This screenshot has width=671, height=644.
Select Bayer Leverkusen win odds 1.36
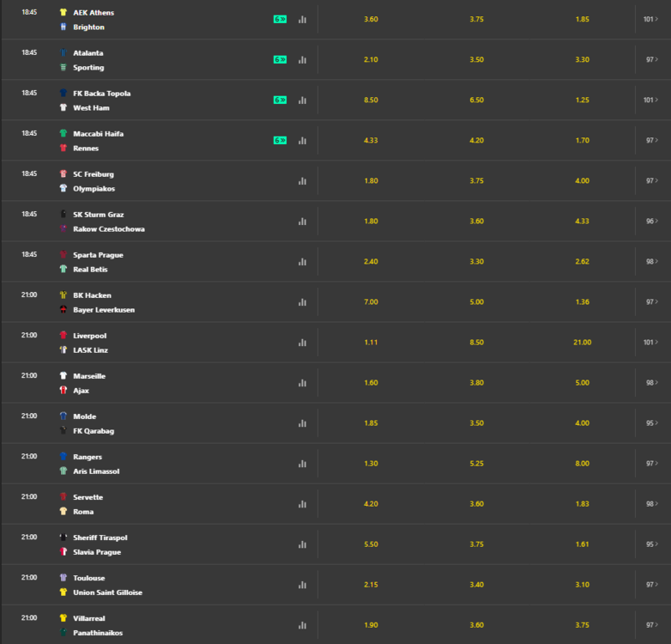click(x=583, y=302)
